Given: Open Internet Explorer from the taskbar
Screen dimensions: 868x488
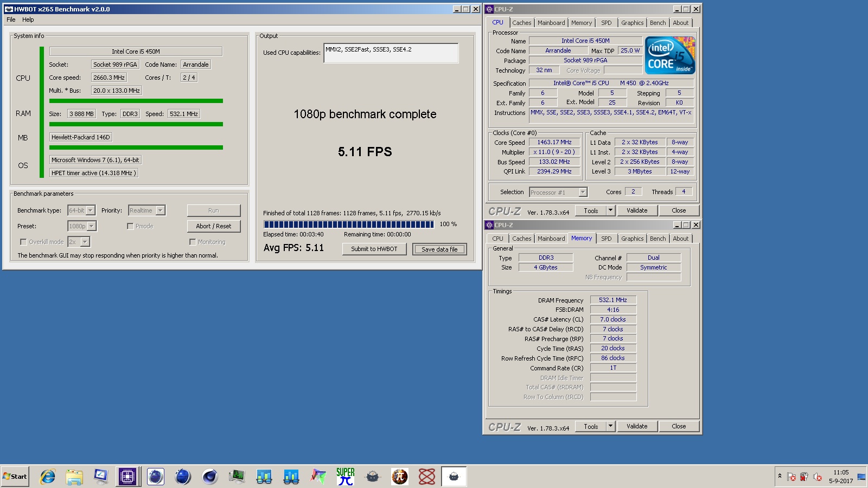Looking at the screenshot, I should (x=48, y=477).
